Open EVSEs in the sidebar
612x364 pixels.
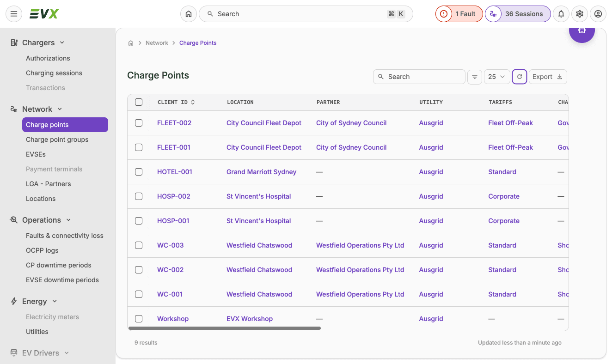(36, 154)
